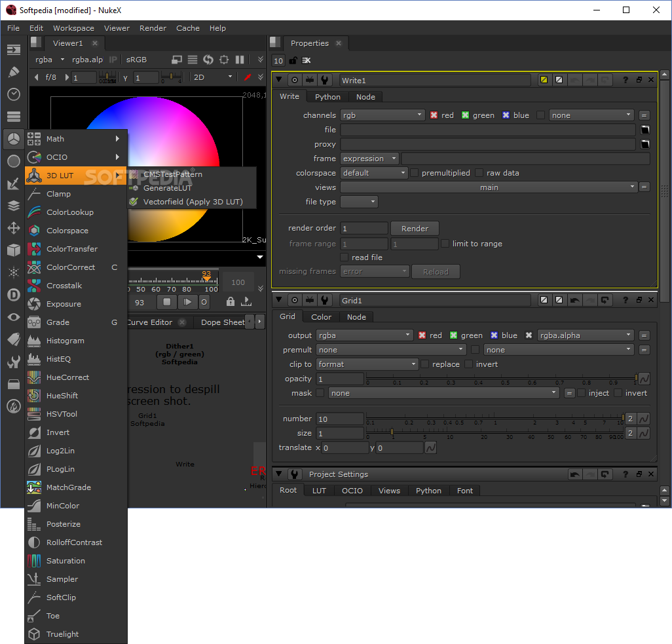Select the Saturation node icon
The width and height of the screenshot is (672, 644).
click(x=34, y=561)
